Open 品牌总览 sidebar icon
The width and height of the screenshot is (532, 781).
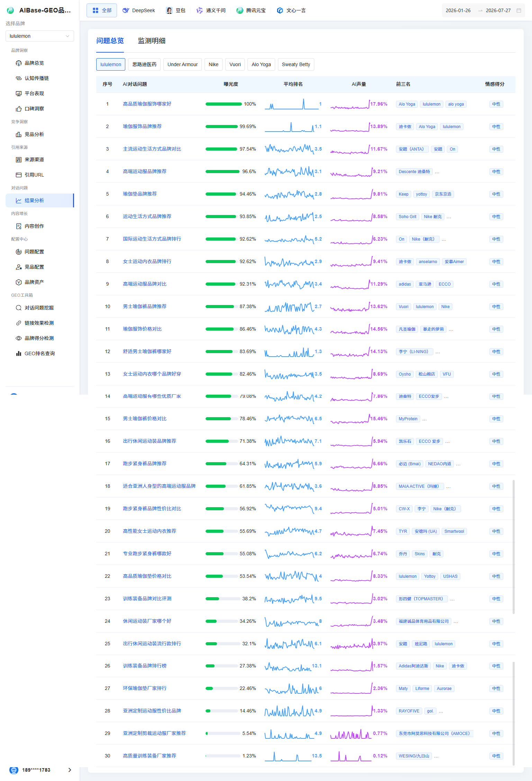(19, 63)
